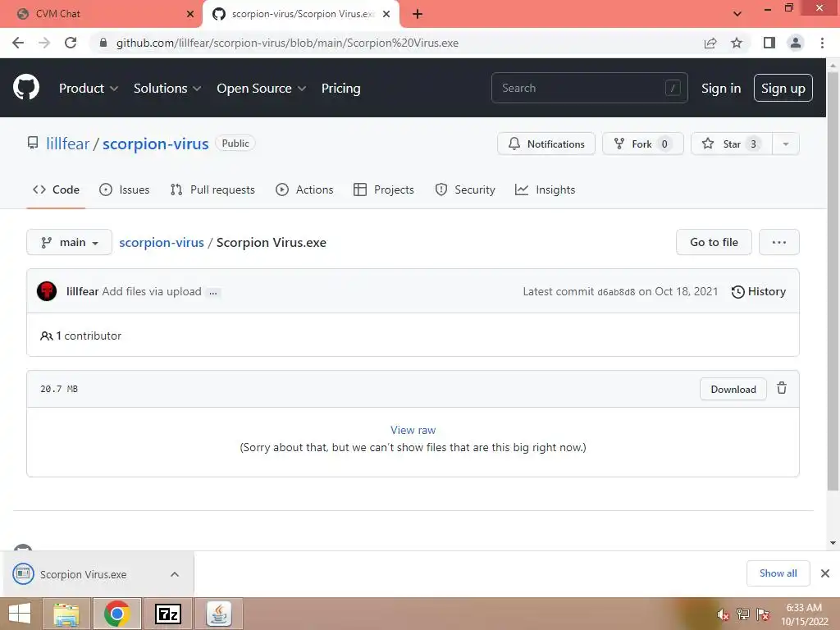Click the commit author name lillfear
The image size is (840, 630).
[x=83, y=291]
